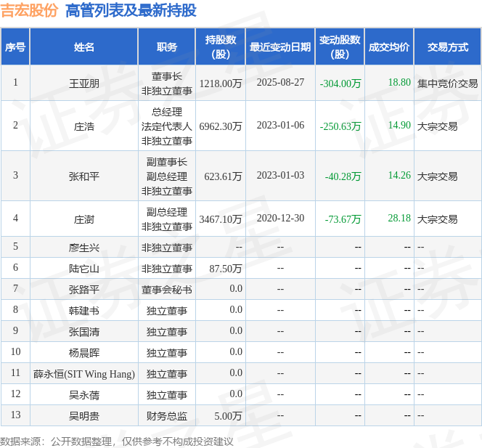This screenshot has width=482, height=448.
Task: Click 大宗交易 in 张和平's row
Action: (438, 176)
